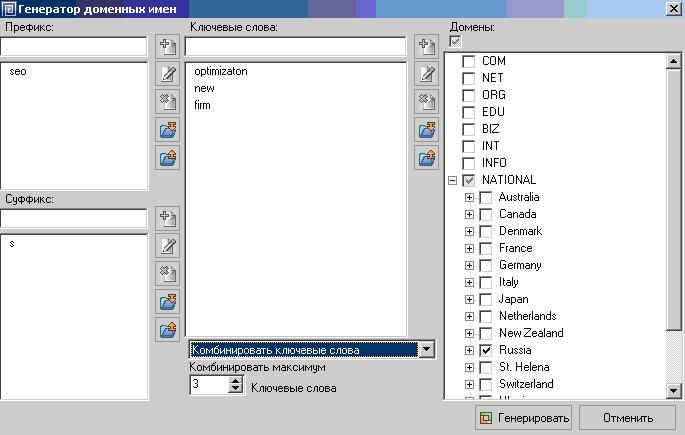Viewport: 685px width, 435px height.
Task: Increase the max keywords spinner value
Action: 236,380
